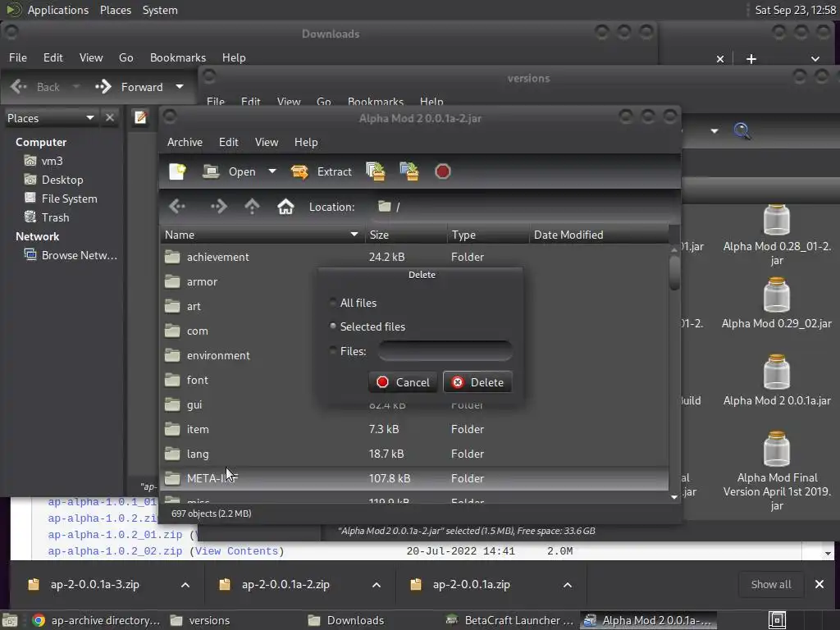Expand options for ap-2-0.0.1a.zip download
The image size is (840, 630).
pyautogui.click(x=568, y=585)
